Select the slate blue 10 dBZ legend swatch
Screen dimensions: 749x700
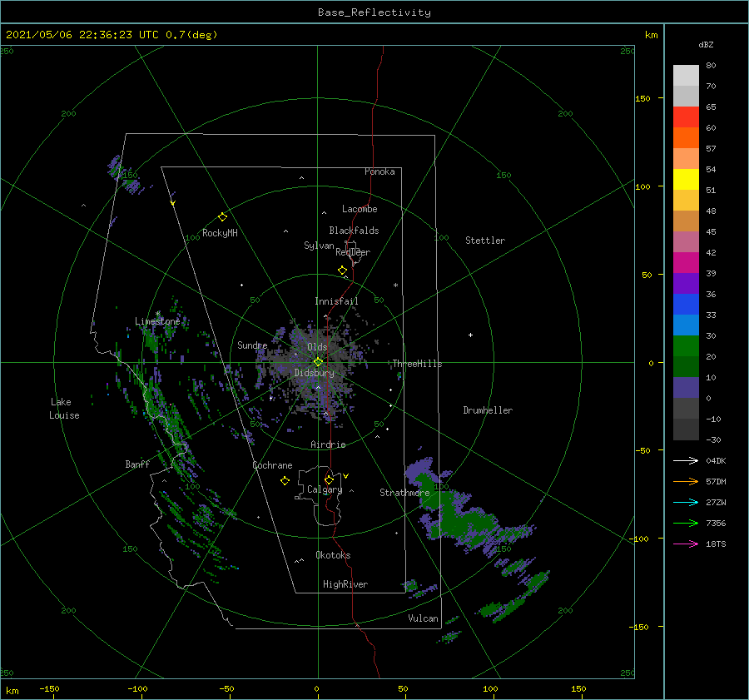[686, 388]
